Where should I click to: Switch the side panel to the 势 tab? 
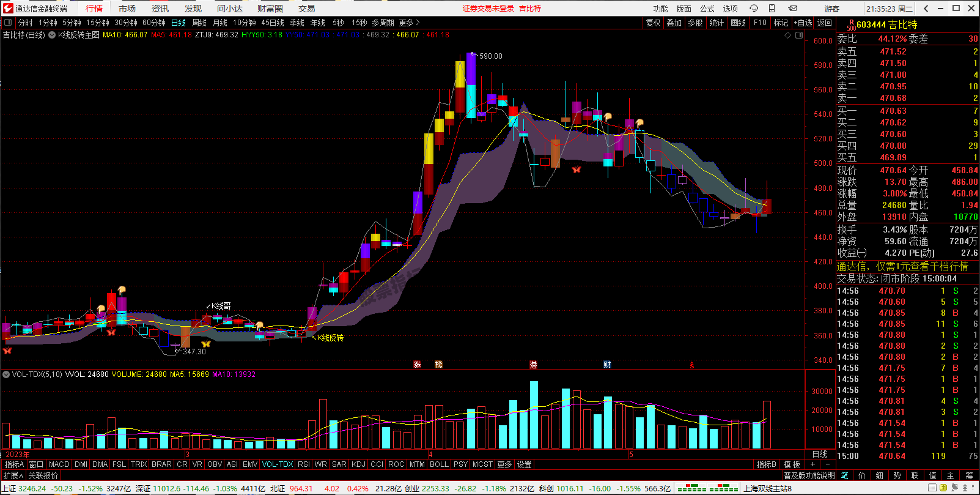pos(897,475)
